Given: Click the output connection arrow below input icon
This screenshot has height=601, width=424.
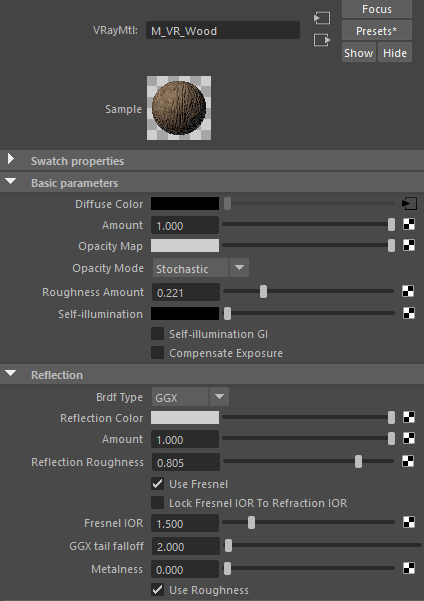Looking at the screenshot, I should click(322, 40).
